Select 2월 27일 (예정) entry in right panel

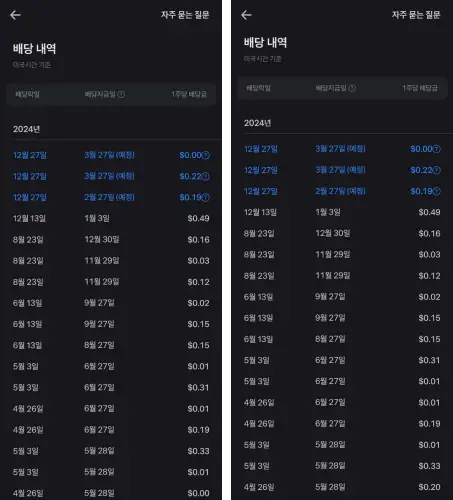(342, 191)
